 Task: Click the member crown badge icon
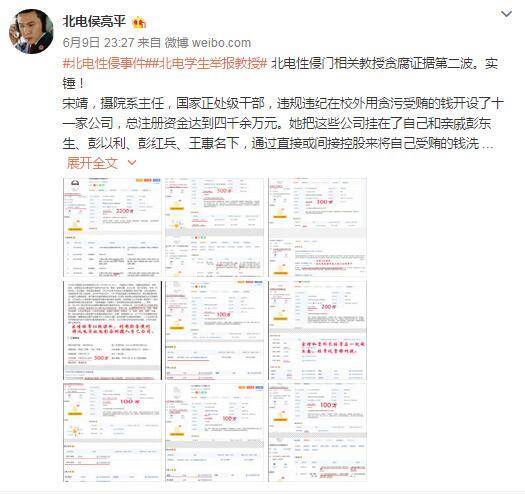tap(139, 23)
